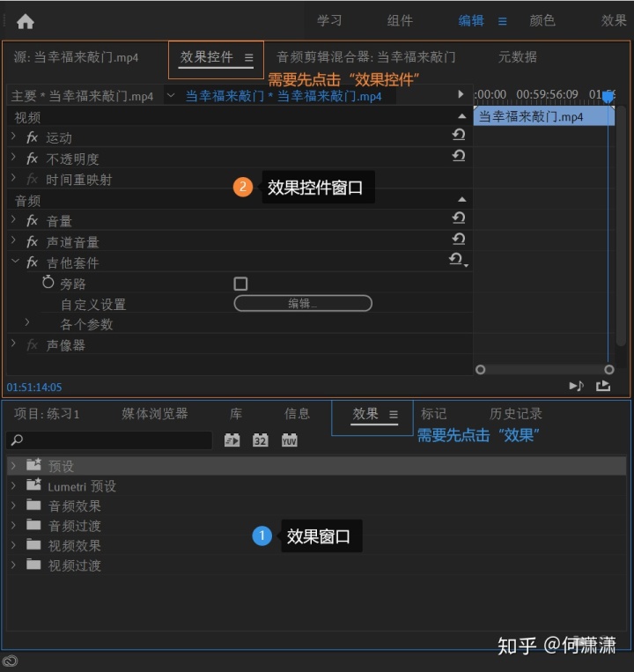Expand the 音量 effect properties
The image size is (634, 672).
(x=14, y=219)
